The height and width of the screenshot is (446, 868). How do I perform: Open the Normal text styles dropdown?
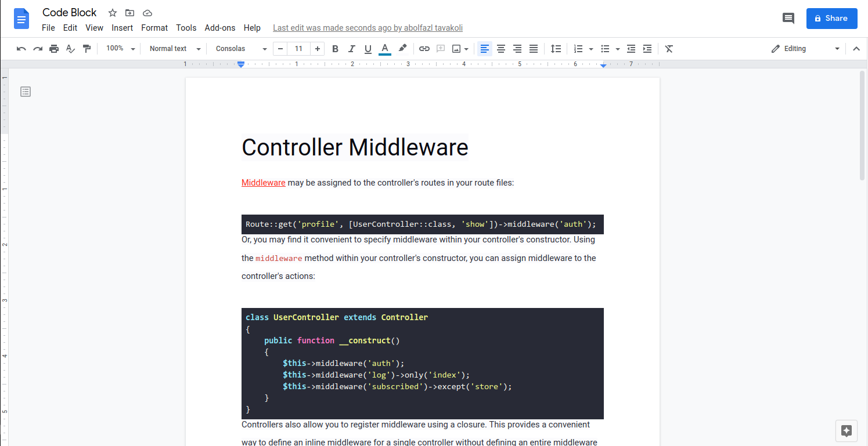(x=175, y=49)
